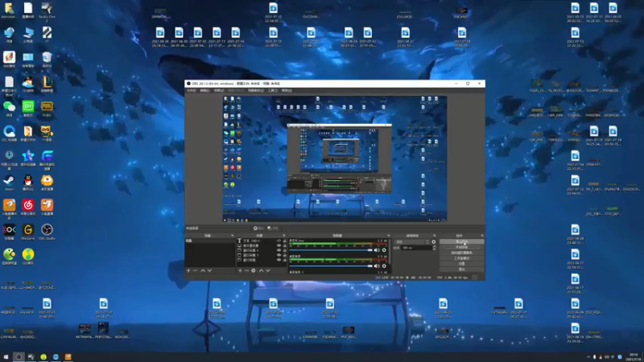Open the scene transition type dropdown
Viewport: 644px width, 362px height.
point(412,242)
